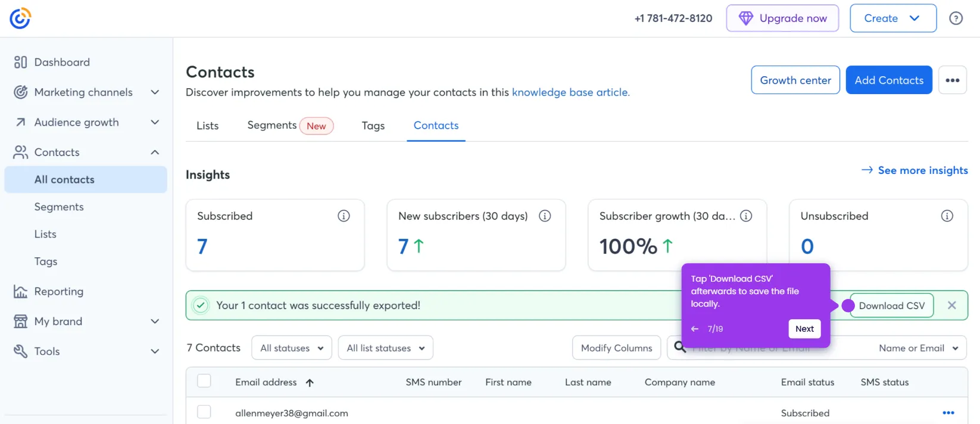The height and width of the screenshot is (424, 980).
Task: Click Next in the tour tooltip
Action: pyautogui.click(x=804, y=329)
